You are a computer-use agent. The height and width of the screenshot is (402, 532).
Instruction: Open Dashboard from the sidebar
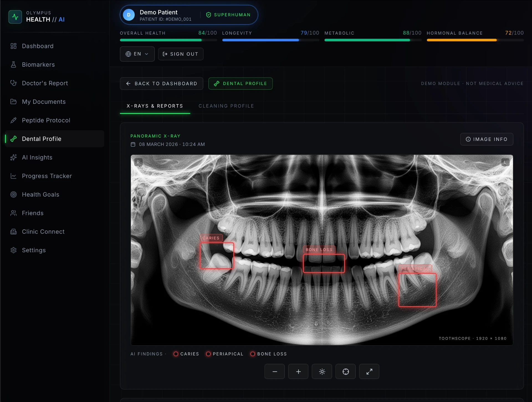point(55,46)
